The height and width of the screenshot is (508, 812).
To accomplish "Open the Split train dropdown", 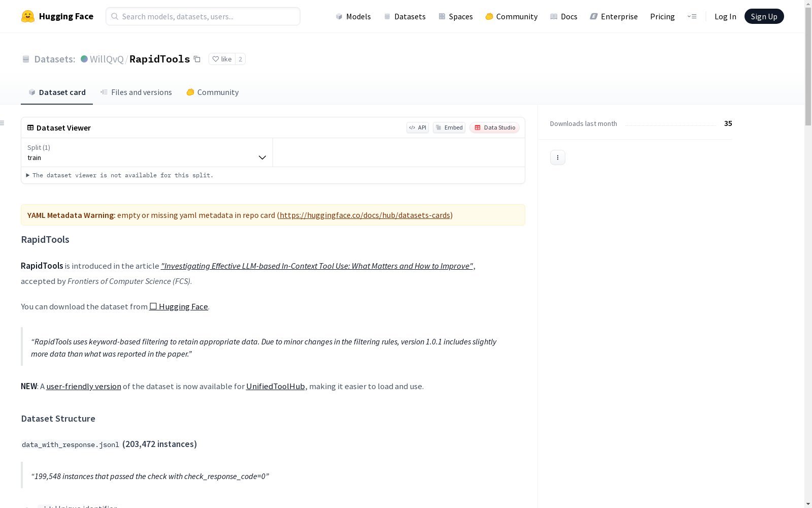I will [x=147, y=152].
